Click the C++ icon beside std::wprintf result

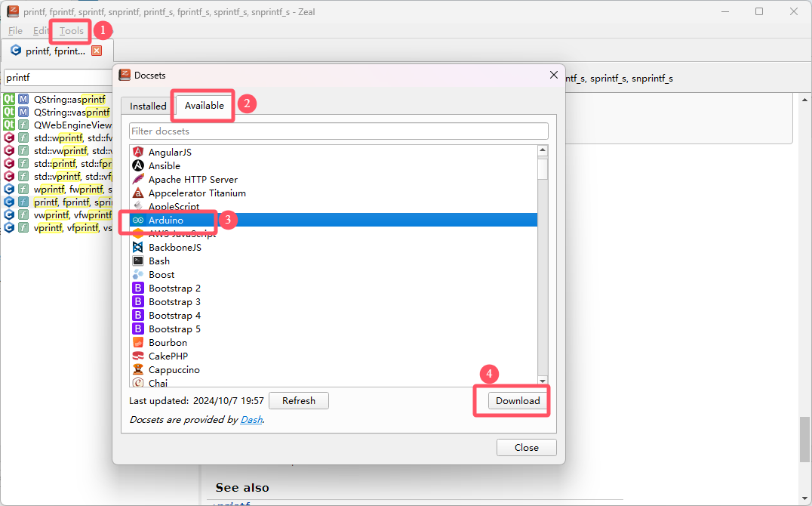point(9,137)
